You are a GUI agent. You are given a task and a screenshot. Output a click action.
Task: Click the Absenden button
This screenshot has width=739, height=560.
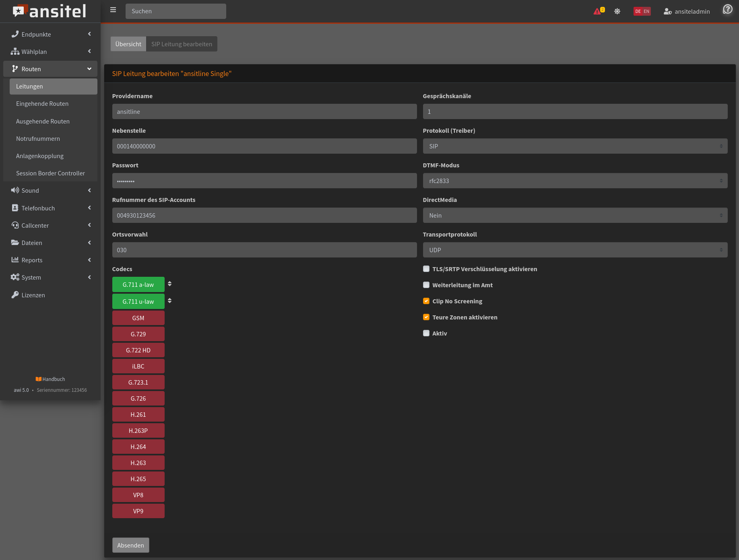coord(130,545)
